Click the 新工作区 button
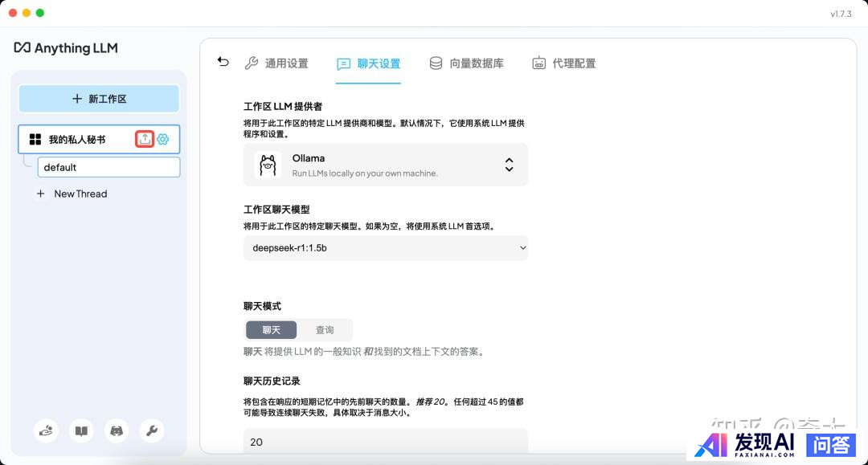 99,99
